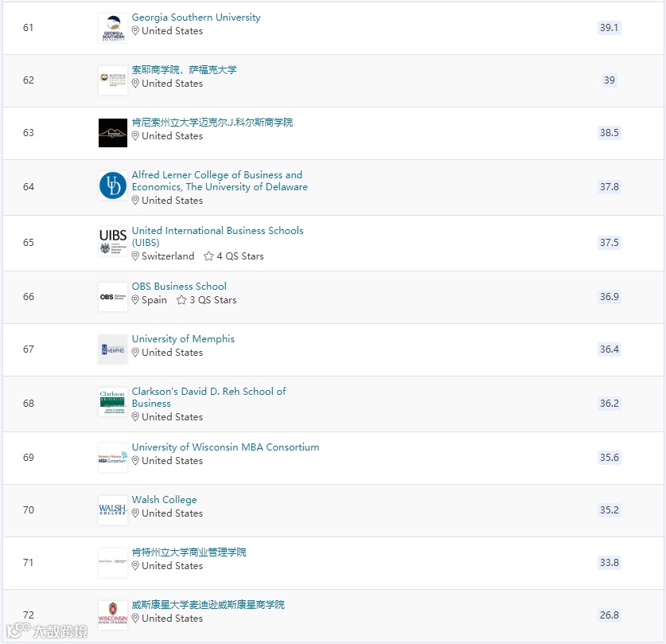The image size is (666, 644).
Task: Select the score 39.1 cell
Action: point(609,28)
